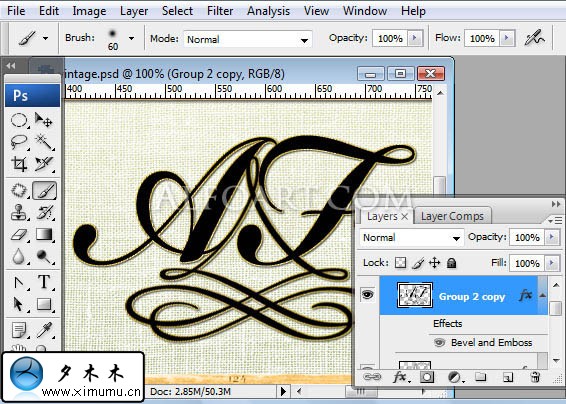Open the Analysis menu
566x404 pixels.
(x=268, y=11)
